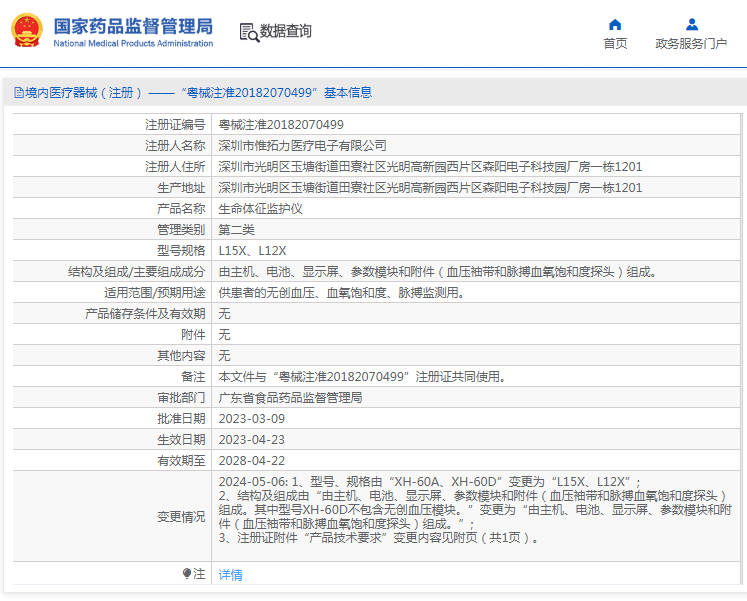Click the 注册证编号 row label

175,125
